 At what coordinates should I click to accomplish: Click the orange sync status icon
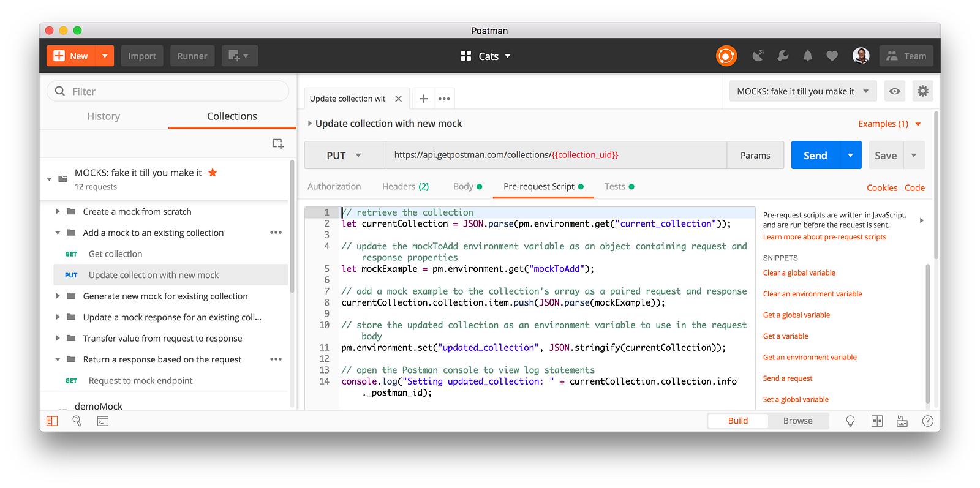[726, 56]
